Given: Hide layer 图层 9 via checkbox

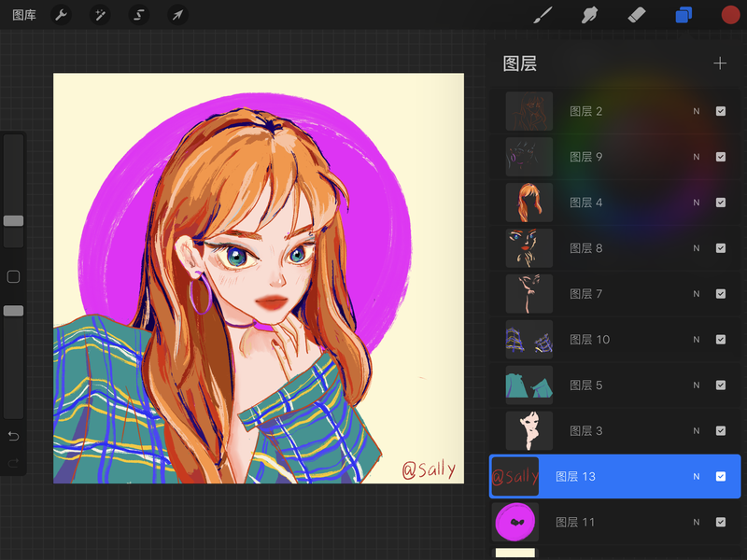Looking at the screenshot, I should point(720,157).
